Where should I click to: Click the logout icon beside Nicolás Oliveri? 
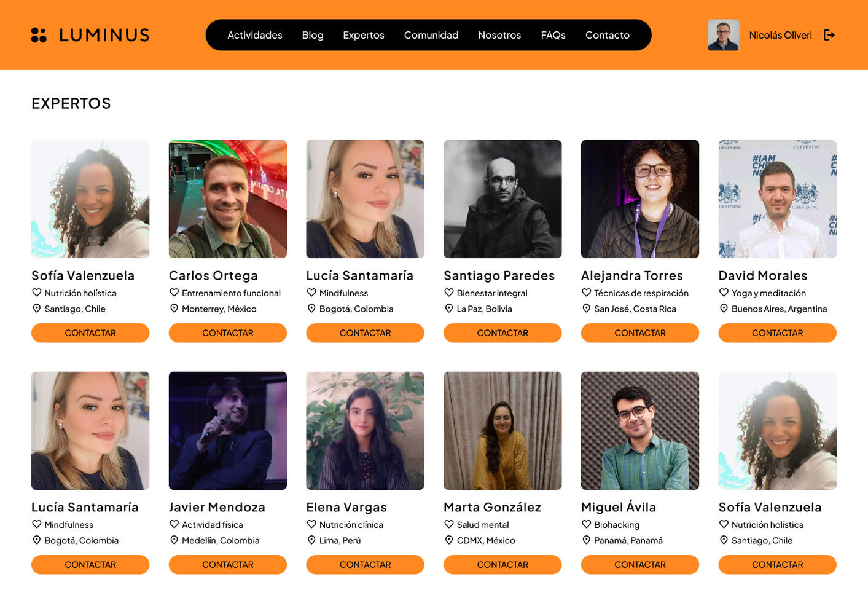829,35
